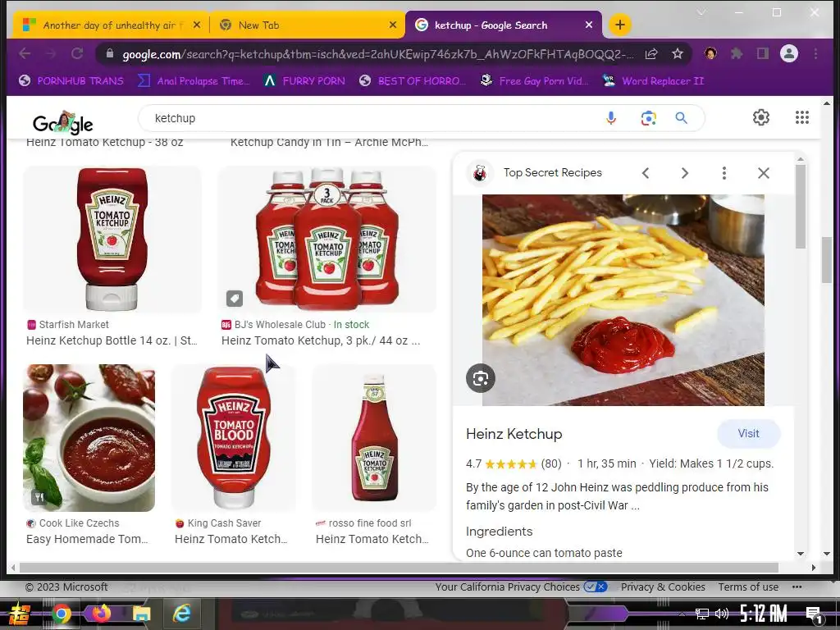
Task: Open the FURRY PORN bookmark
Action: [x=305, y=81]
